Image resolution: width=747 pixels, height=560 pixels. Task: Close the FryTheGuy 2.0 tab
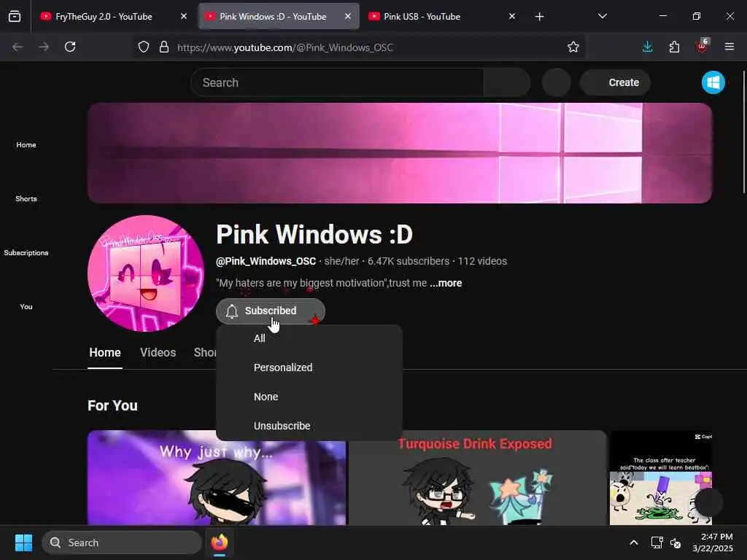tap(184, 16)
